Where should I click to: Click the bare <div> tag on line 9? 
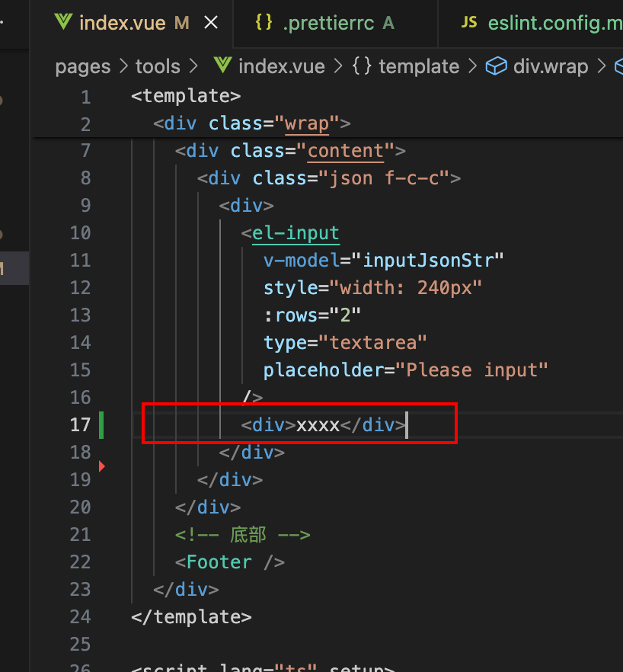(246, 206)
